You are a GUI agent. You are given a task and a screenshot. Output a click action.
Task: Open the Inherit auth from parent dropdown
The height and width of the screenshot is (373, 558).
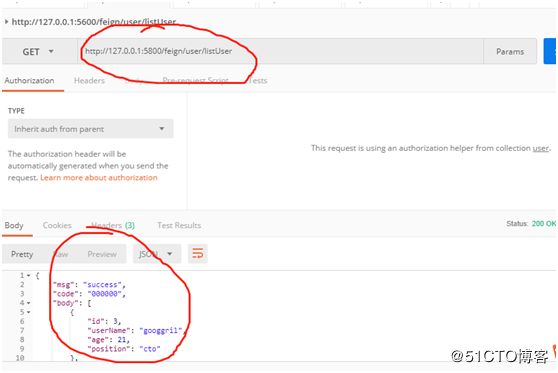coord(90,129)
